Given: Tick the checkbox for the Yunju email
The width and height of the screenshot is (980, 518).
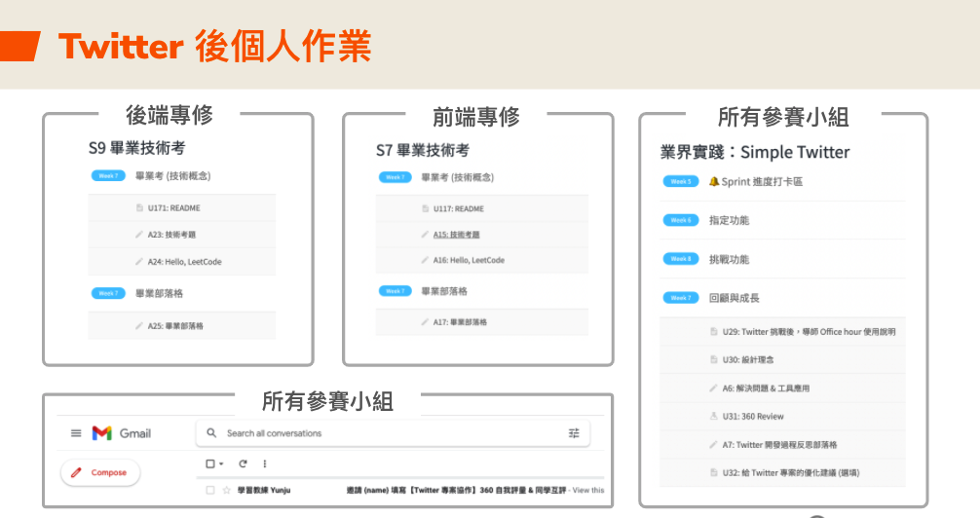Looking at the screenshot, I should pos(210,491).
